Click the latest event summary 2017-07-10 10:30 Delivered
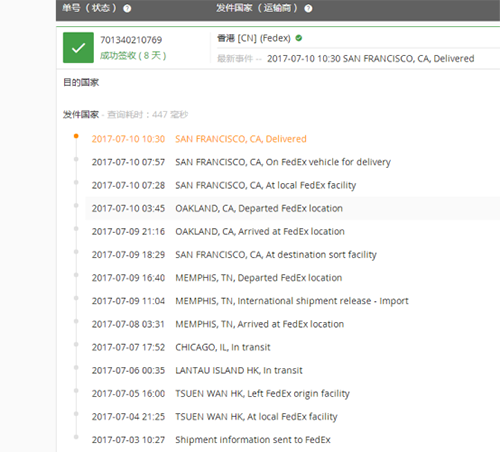The height and width of the screenshot is (452, 500). tap(371, 59)
